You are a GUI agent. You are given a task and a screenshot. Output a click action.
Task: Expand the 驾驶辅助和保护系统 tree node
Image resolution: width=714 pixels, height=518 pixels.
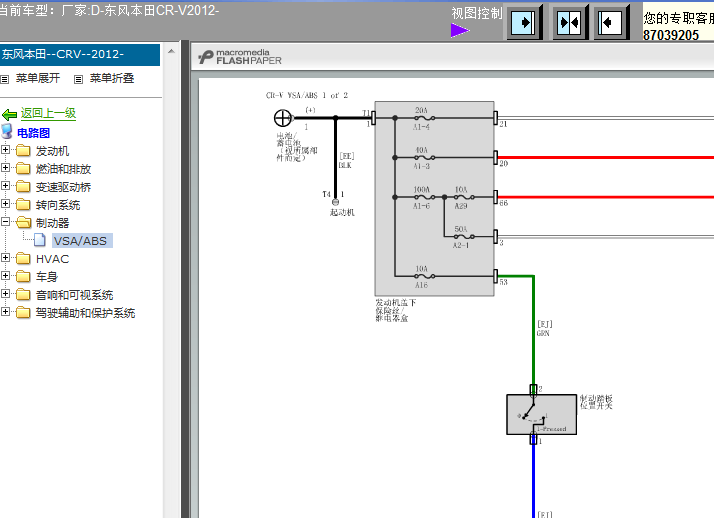[x=5, y=311]
